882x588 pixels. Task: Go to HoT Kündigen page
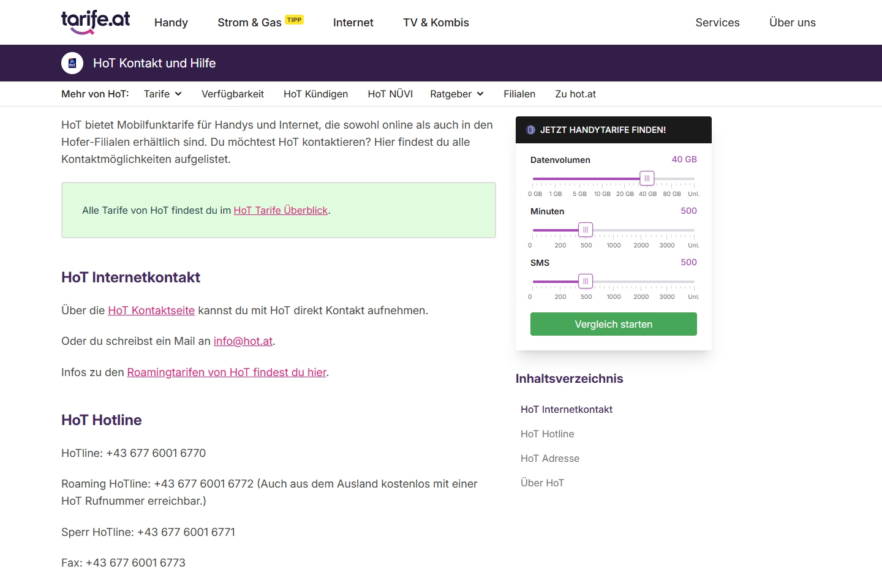pyautogui.click(x=315, y=94)
